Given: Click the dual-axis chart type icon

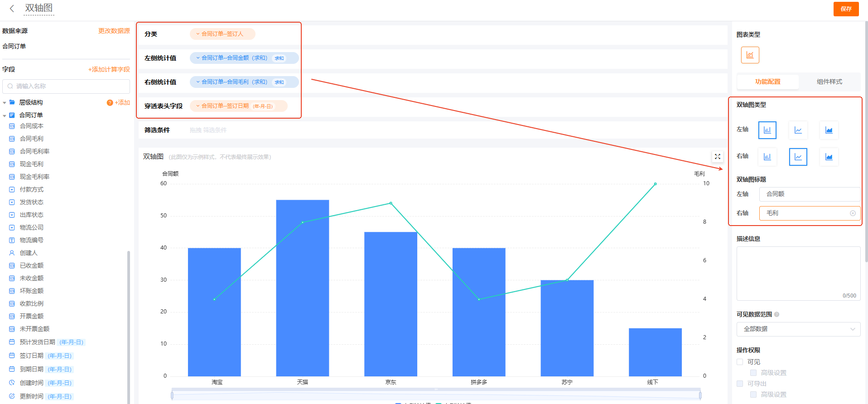Looking at the screenshot, I should [750, 55].
